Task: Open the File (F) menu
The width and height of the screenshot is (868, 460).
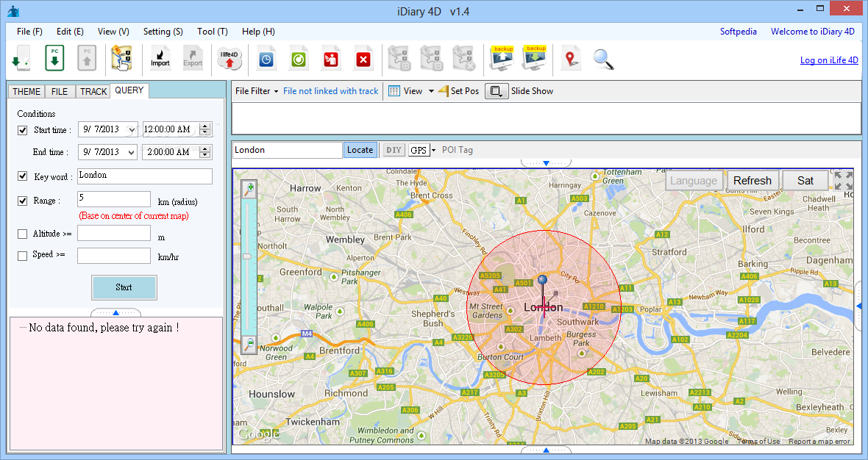Action: (29, 32)
